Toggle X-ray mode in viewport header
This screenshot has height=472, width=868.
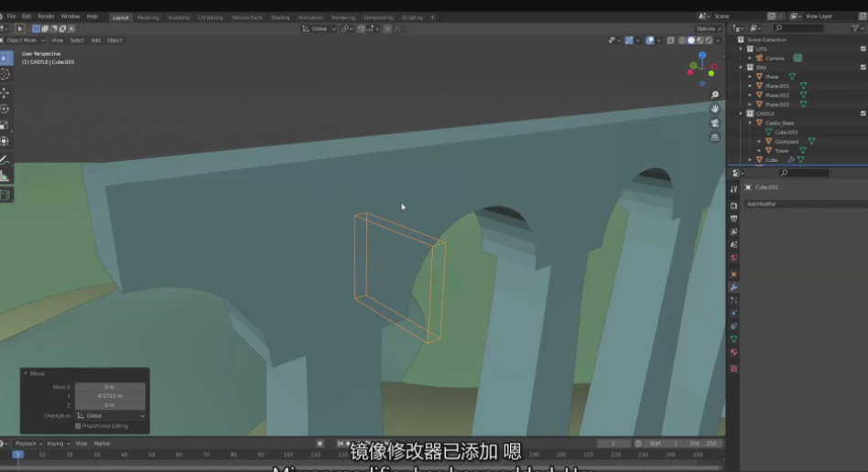click(x=670, y=40)
